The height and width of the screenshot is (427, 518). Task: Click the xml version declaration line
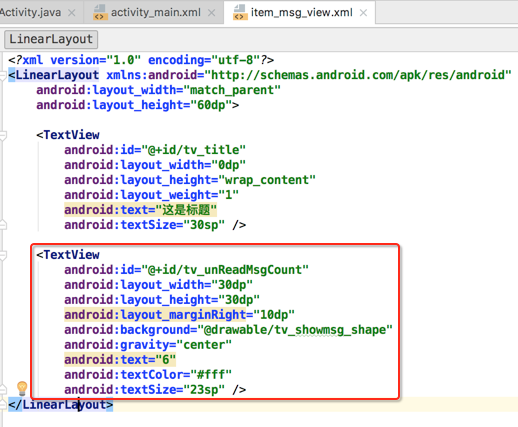(141, 60)
